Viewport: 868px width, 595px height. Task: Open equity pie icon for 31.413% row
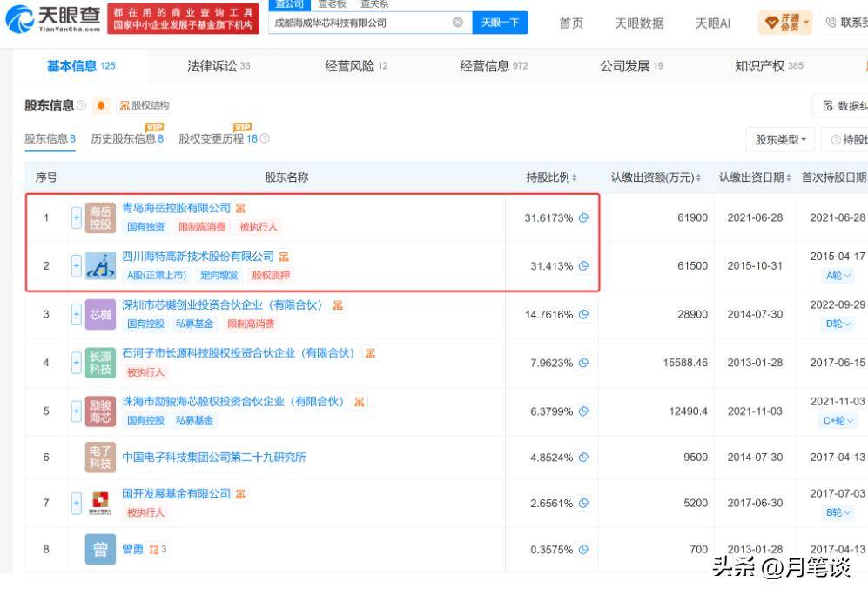click(x=583, y=266)
